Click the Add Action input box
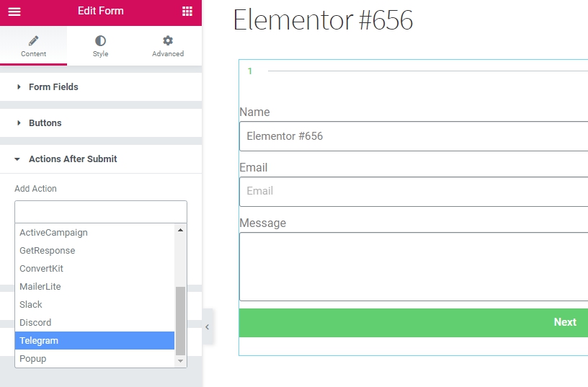 pos(101,212)
